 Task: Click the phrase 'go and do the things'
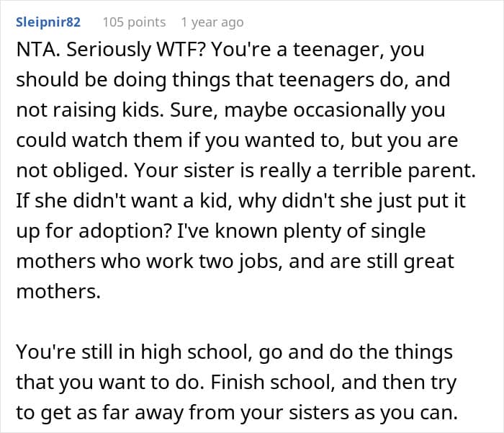356,352
